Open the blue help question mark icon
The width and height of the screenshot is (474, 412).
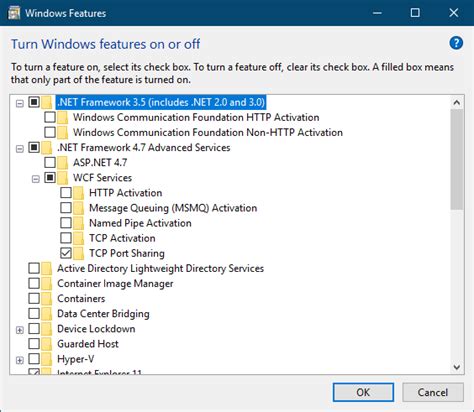tap(456, 43)
